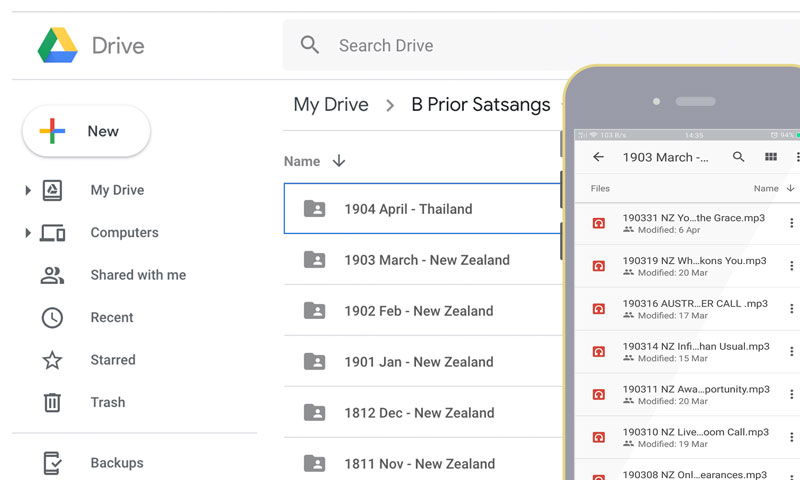
Task: Tap the grid view icon in phone
Action: [771, 157]
